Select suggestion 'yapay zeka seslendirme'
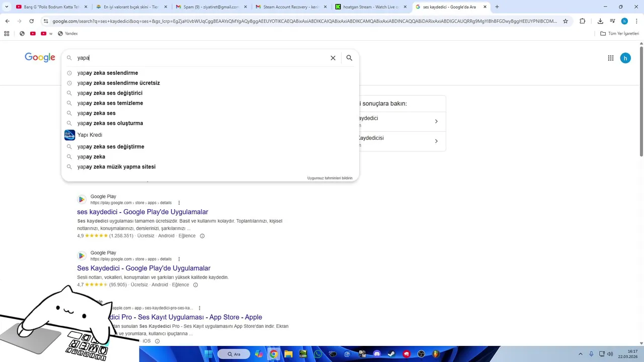 (x=210, y=73)
